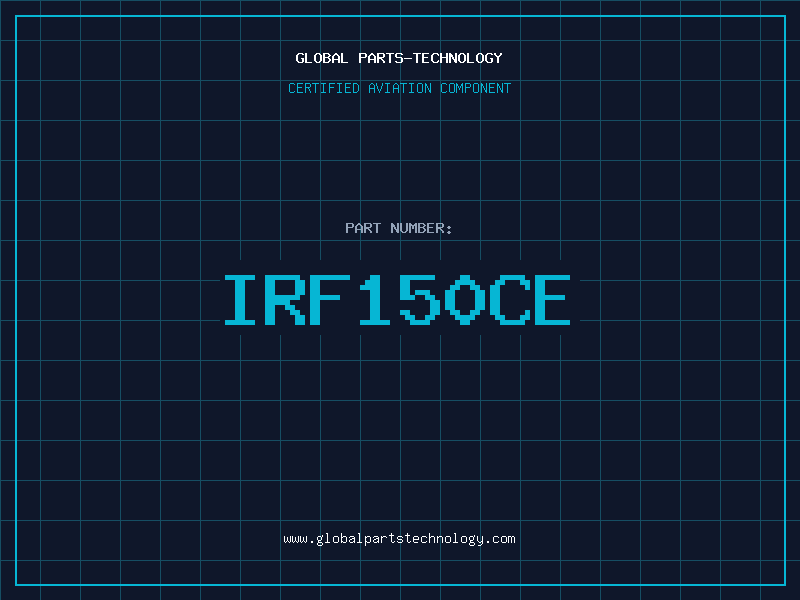Click the word GLOBAL in the heading

coord(323,58)
